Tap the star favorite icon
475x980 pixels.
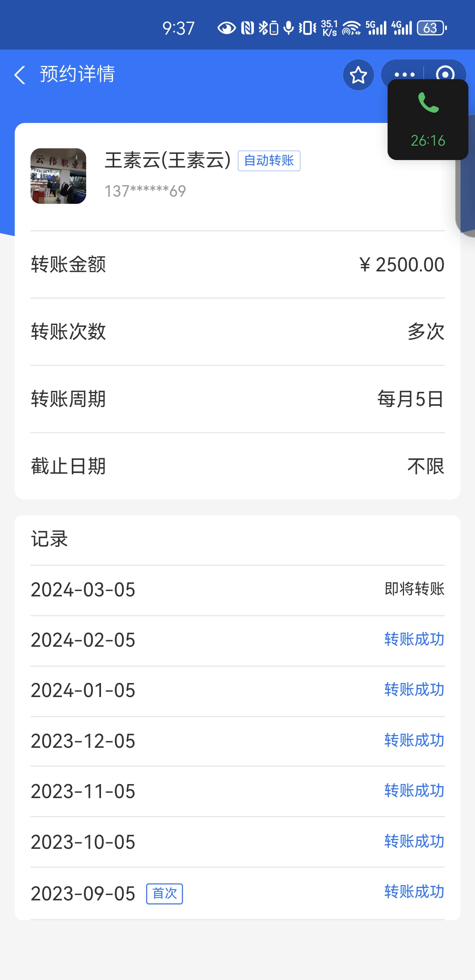[358, 75]
